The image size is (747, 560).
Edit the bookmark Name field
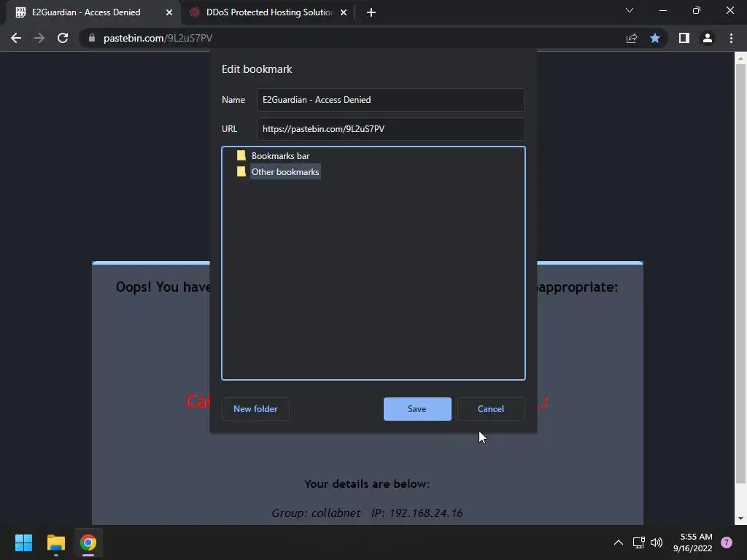[x=391, y=100]
